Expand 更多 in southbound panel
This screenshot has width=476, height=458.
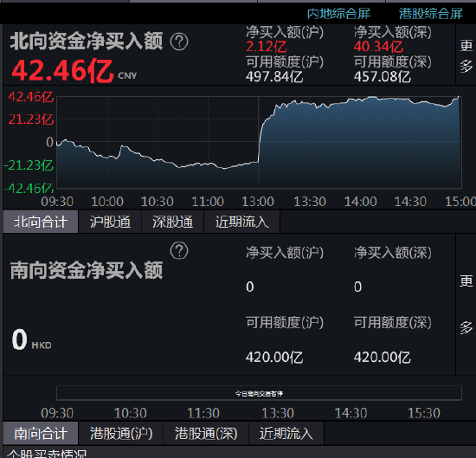pos(466,304)
